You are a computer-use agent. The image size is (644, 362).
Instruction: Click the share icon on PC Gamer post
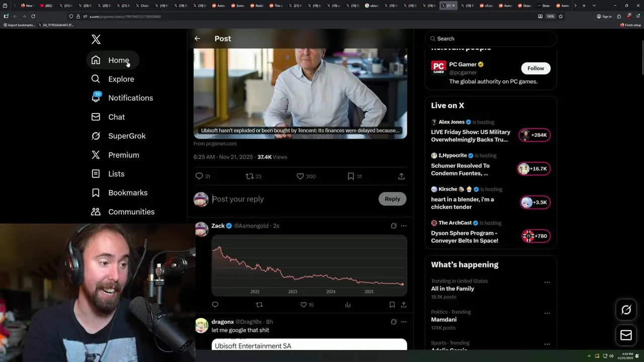(401, 176)
